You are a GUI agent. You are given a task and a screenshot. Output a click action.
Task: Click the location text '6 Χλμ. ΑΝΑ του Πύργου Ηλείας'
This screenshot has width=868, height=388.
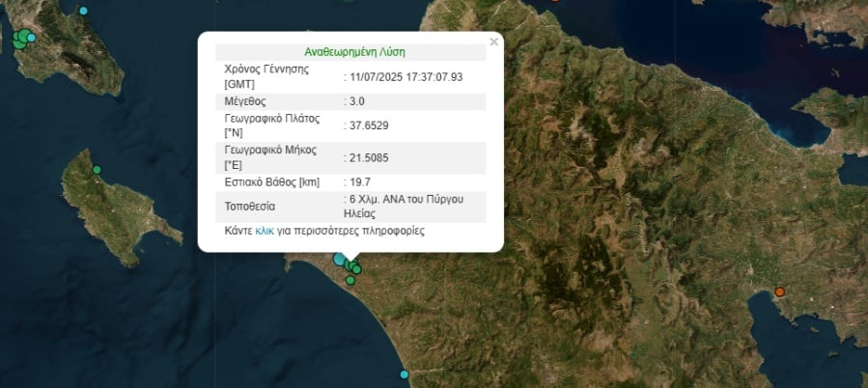click(x=404, y=207)
